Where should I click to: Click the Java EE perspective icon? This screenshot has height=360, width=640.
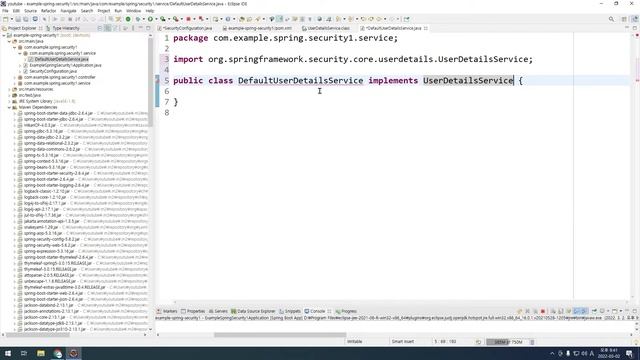(x=635, y=19)
